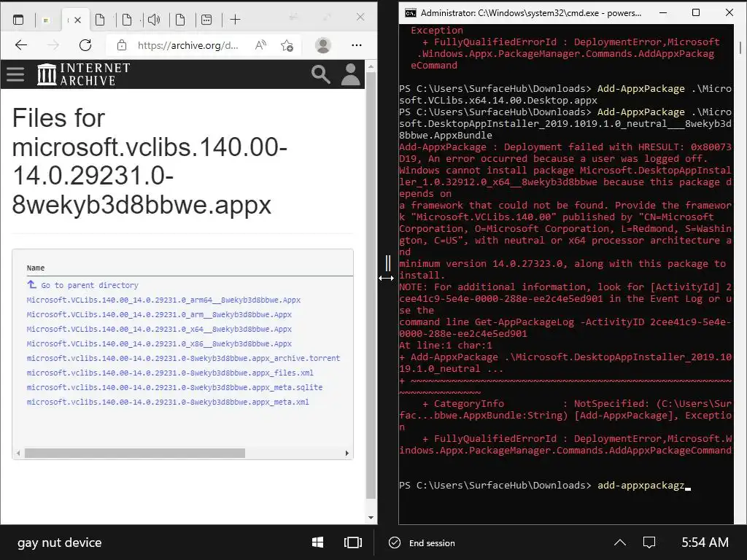Open the Windows Start button
This screenshot has width=747, height=560.
[318, 542]
